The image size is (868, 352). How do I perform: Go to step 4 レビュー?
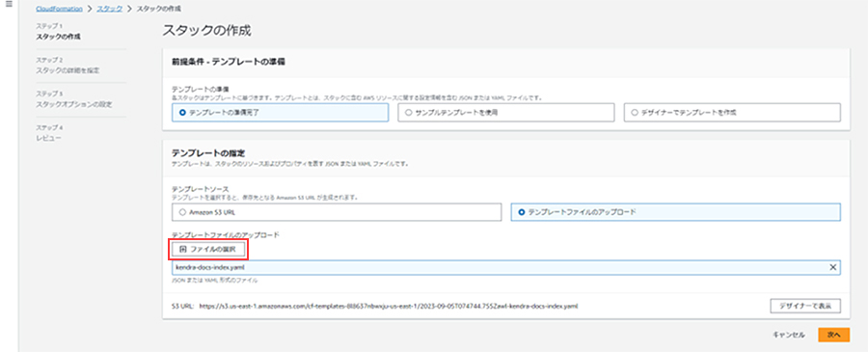[48, 138]
